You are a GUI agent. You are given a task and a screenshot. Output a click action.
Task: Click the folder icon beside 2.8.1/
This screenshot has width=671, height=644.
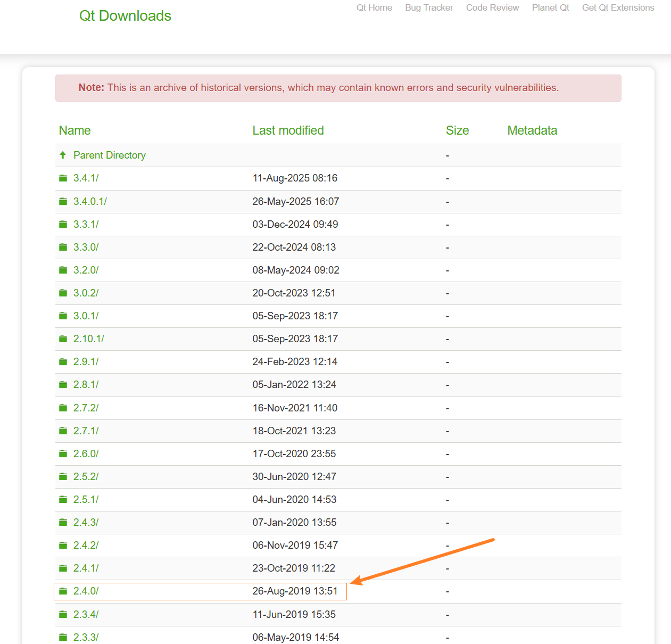pyautogui.click(x=63, y=384)
